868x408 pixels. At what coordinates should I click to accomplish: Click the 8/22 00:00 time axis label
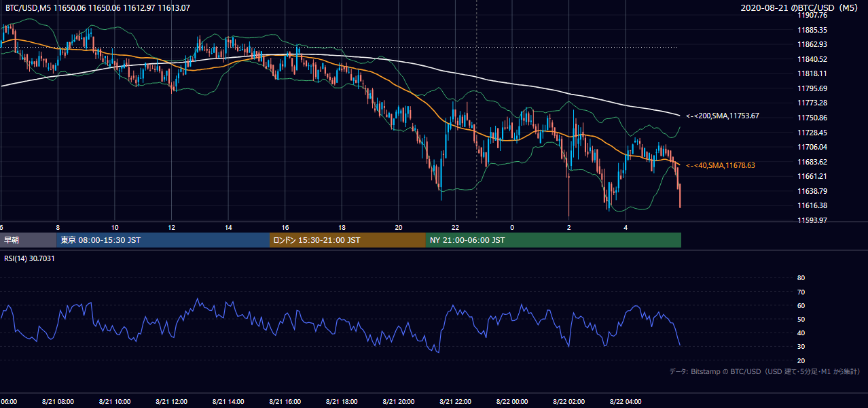512,402
